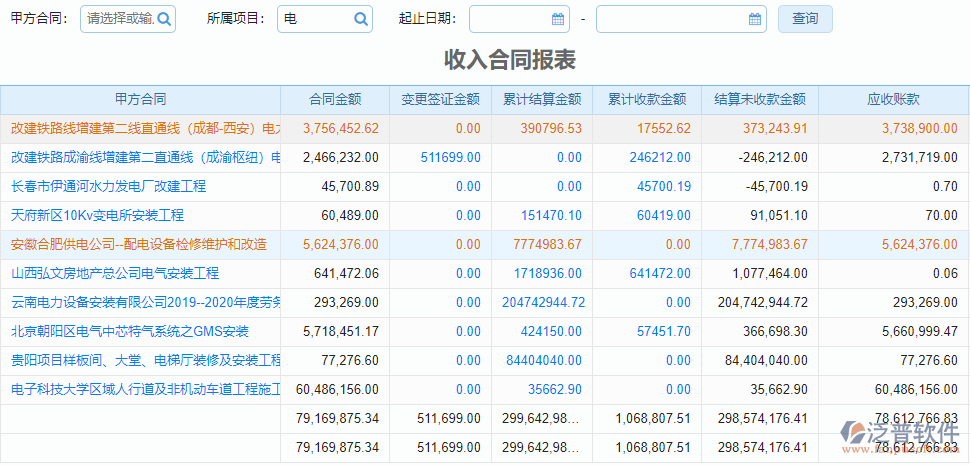This screenshot has height=465, width=970.
Task: Select unreceived amount cell 1,077,464.00
Action: (x=770, y=273)
